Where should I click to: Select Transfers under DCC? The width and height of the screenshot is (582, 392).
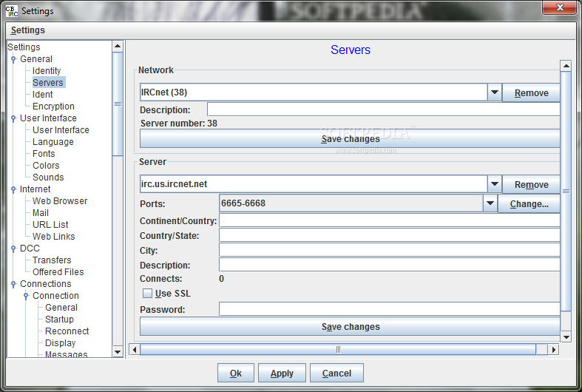[x=52, y=260]
